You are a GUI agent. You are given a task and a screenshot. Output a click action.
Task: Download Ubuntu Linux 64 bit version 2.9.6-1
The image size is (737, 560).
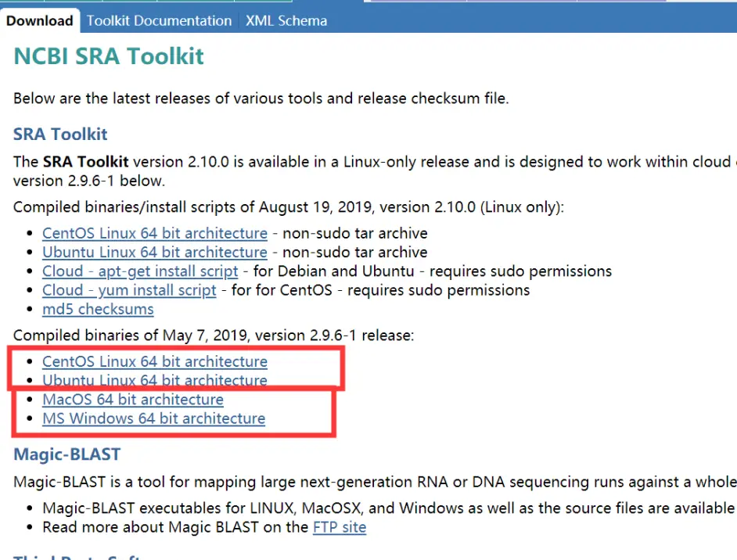tap(155, 381)
